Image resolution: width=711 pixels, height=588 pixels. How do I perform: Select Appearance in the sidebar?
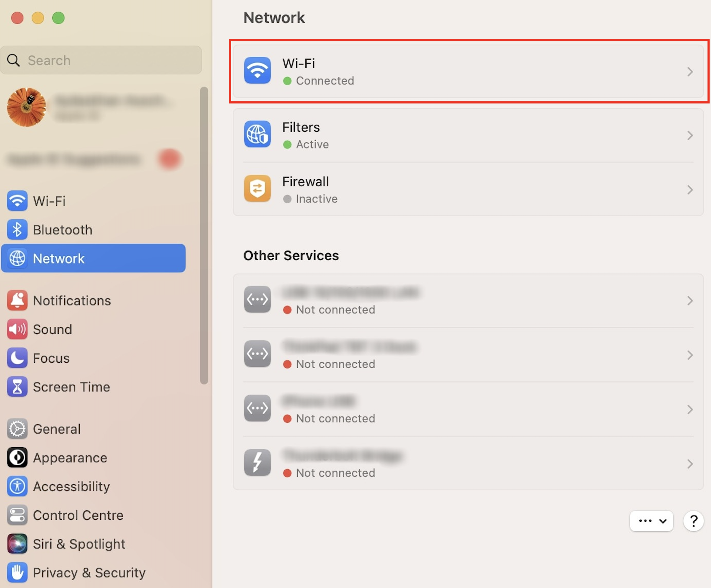pos(70,458)
